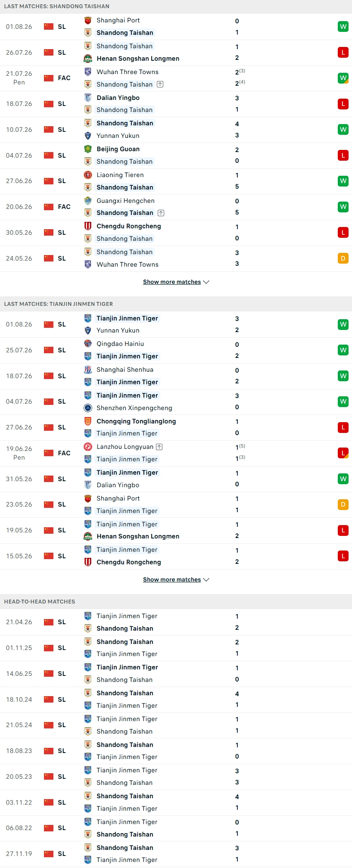Click the Liaoning Tieren crest
This screenshot has width=352, height=868.
(x=88, y=175)
